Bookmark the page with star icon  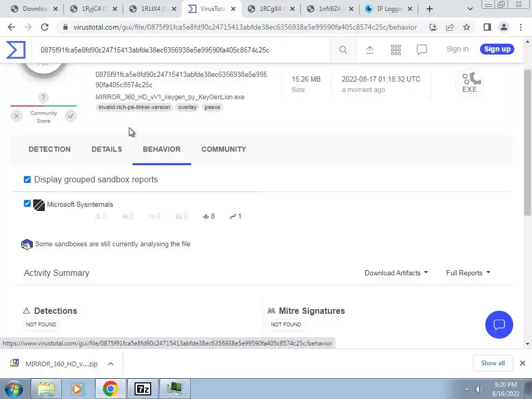[x=467, y=27]
